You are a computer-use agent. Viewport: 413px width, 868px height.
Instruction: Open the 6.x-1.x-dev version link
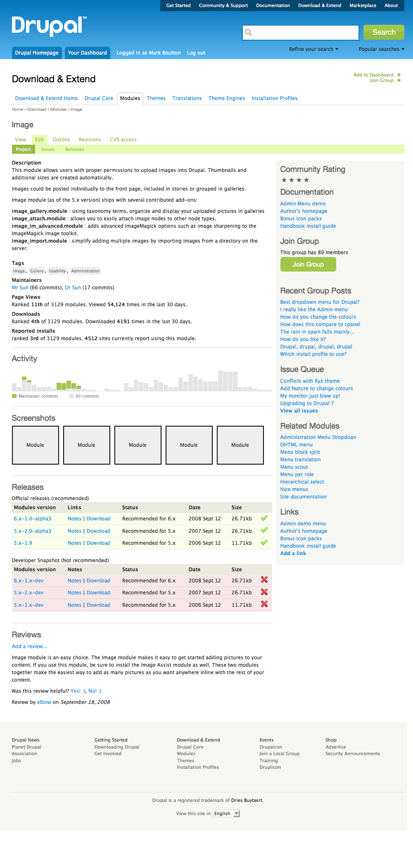(28, 581)
